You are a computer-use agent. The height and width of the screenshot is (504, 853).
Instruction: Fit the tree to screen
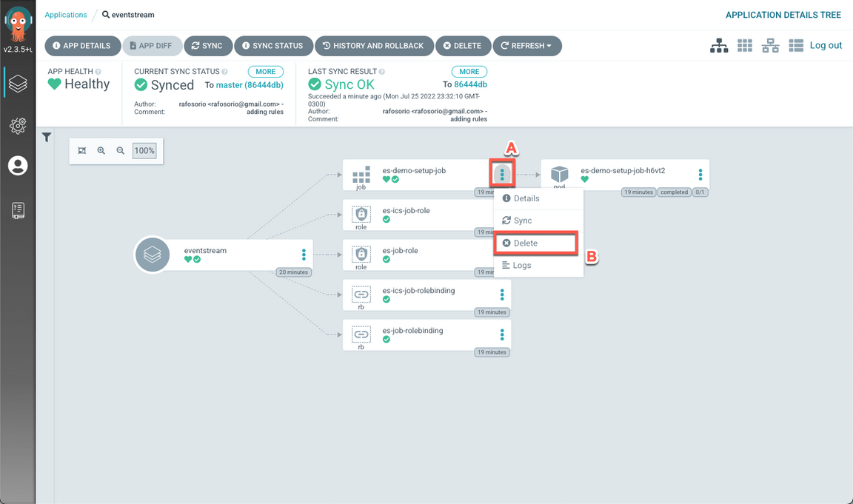(x=82, y=151)
